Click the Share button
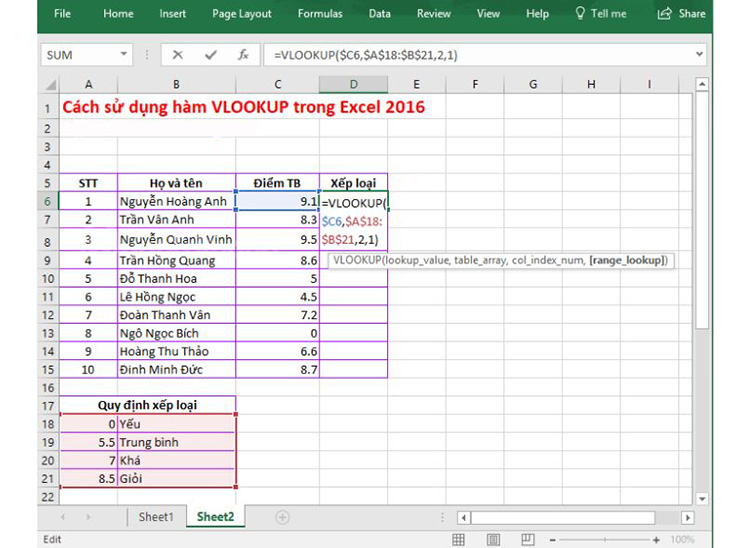This screenshot has height=548, width=750. (x=681, y=13)
